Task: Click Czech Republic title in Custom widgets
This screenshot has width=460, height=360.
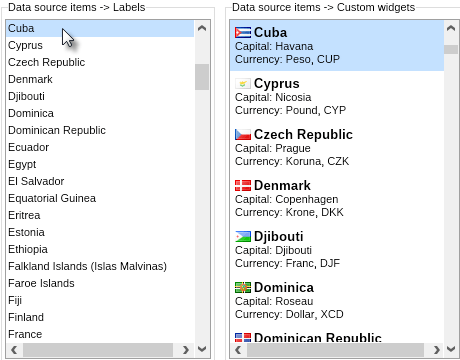Action: [x=303, y=135]
